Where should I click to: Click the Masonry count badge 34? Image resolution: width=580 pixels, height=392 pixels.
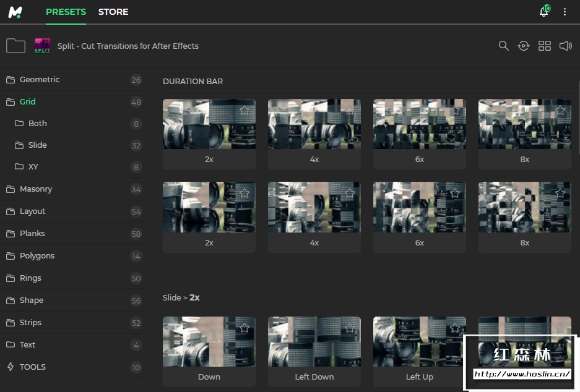(136, 190)
